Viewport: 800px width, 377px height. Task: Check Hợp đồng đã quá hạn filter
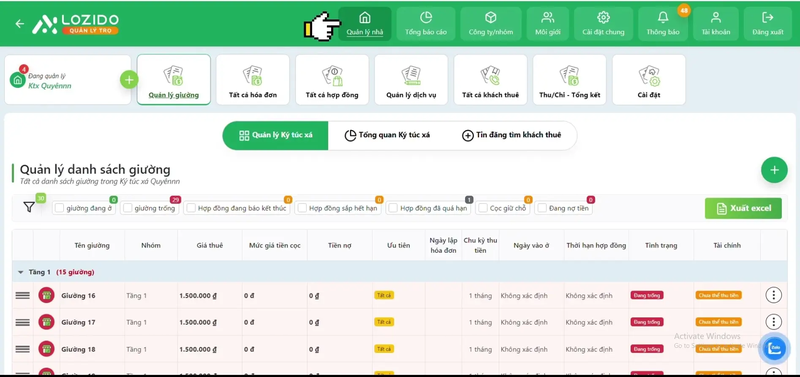[393, 208]
